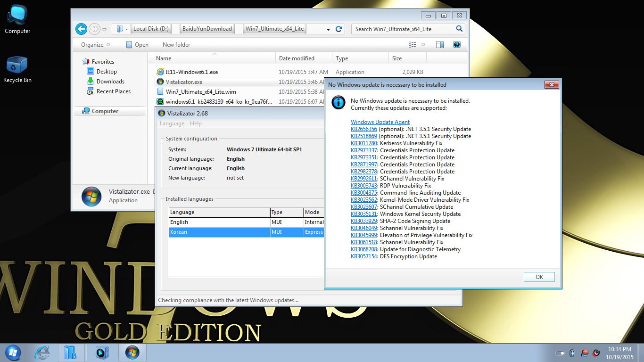Image resolution: width=644 pixels, height=362 pixels.
Task: Open the KB3033929 SHA-2 update link
Action: click(364, 221)
